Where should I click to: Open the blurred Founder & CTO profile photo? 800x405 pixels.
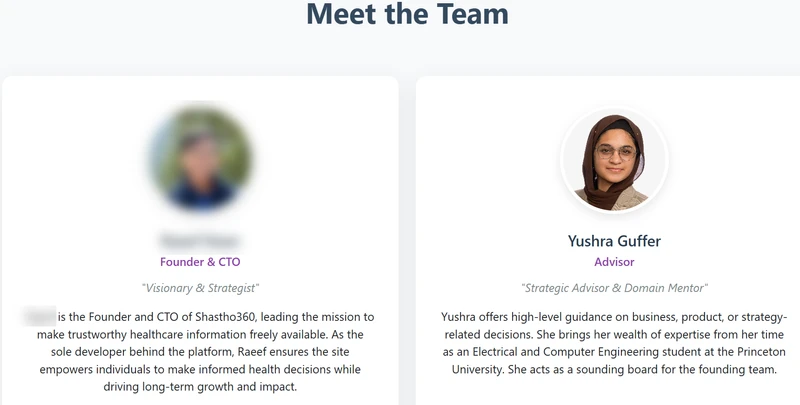click(x=200, y=159)
